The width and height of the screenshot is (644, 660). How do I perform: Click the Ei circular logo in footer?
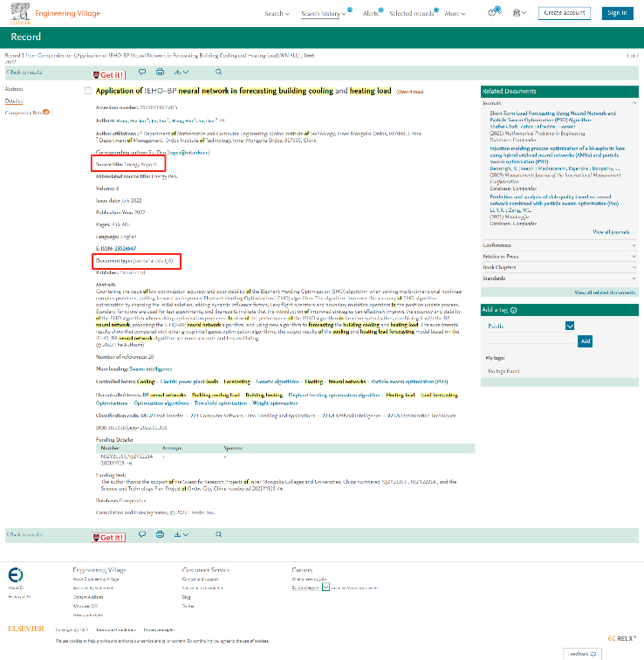[x=16, y=574]
